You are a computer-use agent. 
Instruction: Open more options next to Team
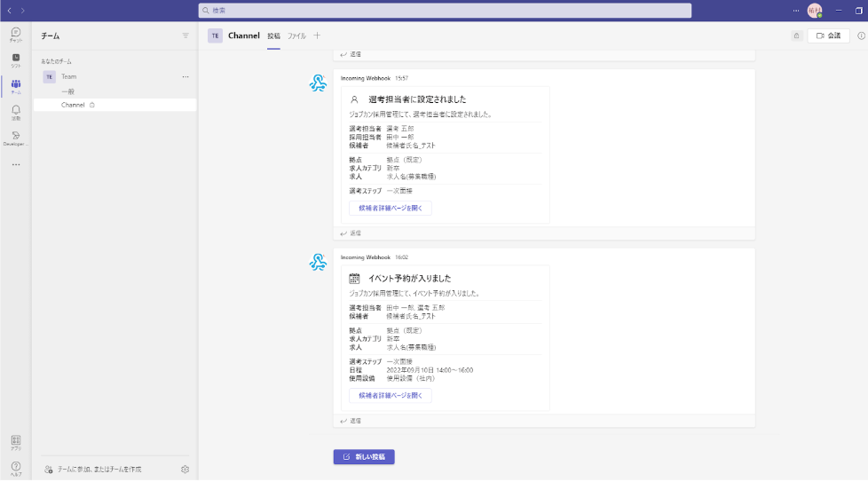[185, 77]
